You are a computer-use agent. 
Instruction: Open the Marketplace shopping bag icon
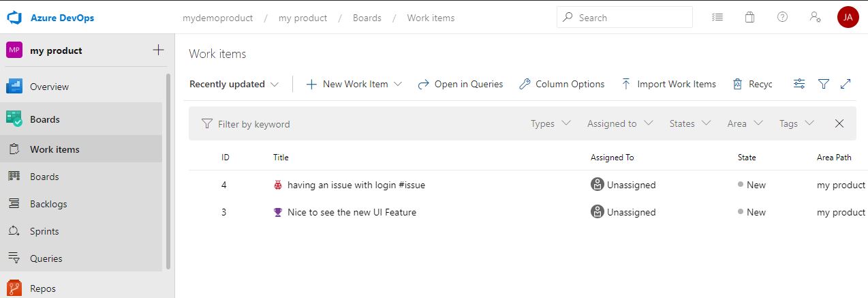[750, 18]
